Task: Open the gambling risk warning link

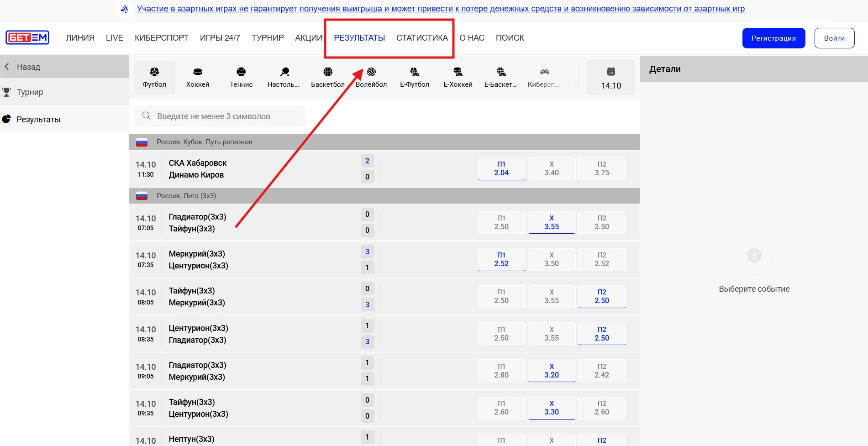Action: [441, 9]
